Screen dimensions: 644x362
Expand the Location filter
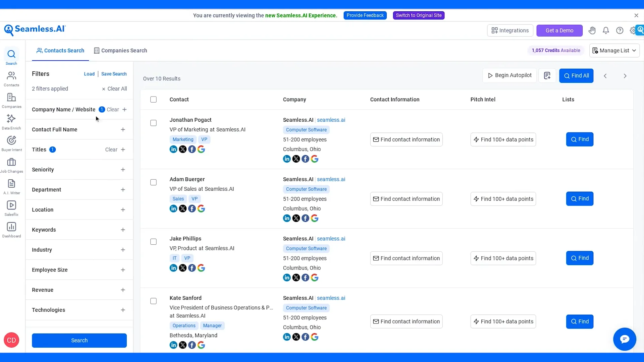(x=123, y=210)
